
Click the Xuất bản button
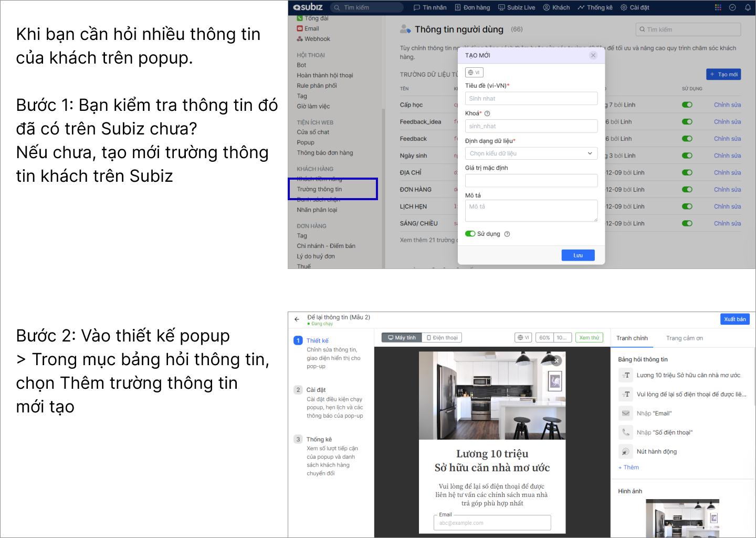coord(734,319)
